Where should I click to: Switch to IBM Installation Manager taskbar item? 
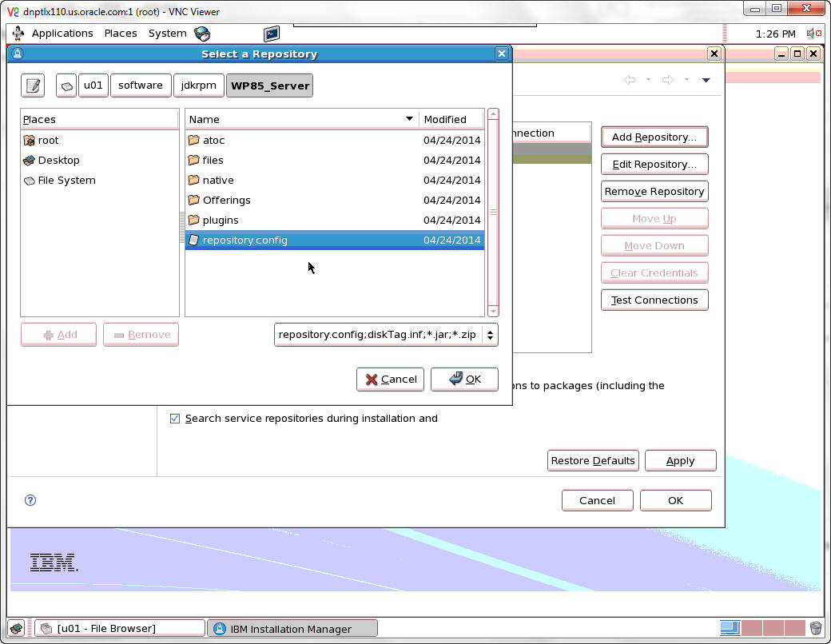(x=292, y=629)
